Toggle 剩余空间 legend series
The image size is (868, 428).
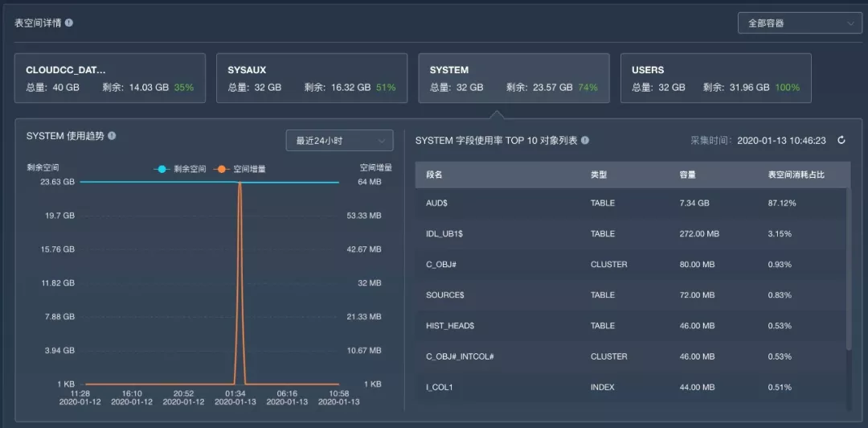click(180, 169)
